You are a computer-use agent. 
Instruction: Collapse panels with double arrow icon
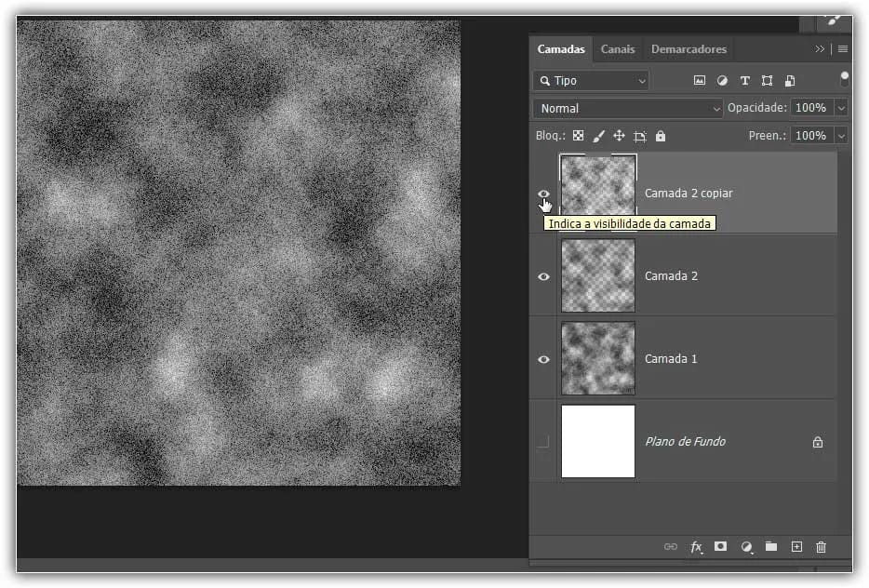click(820, 48)
